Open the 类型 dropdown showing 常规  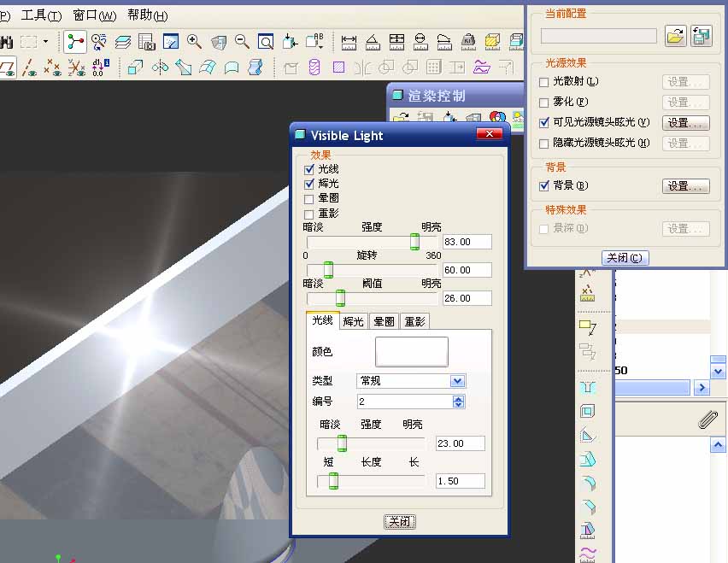[x=457, y=381]
